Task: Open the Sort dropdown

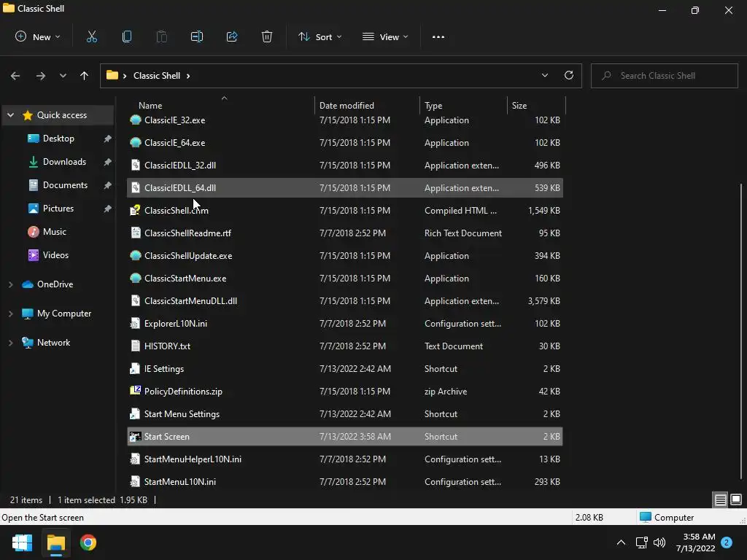Action: click(320, 36)
